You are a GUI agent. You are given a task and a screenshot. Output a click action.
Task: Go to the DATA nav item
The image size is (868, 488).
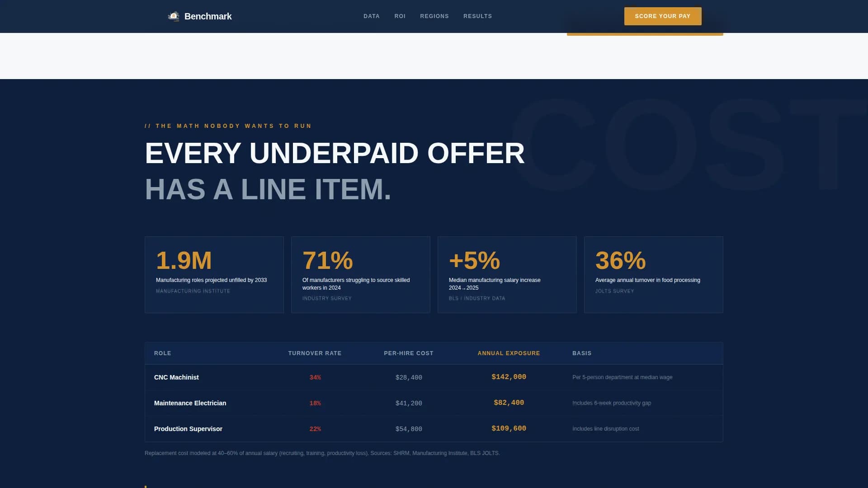coord(372,16)
